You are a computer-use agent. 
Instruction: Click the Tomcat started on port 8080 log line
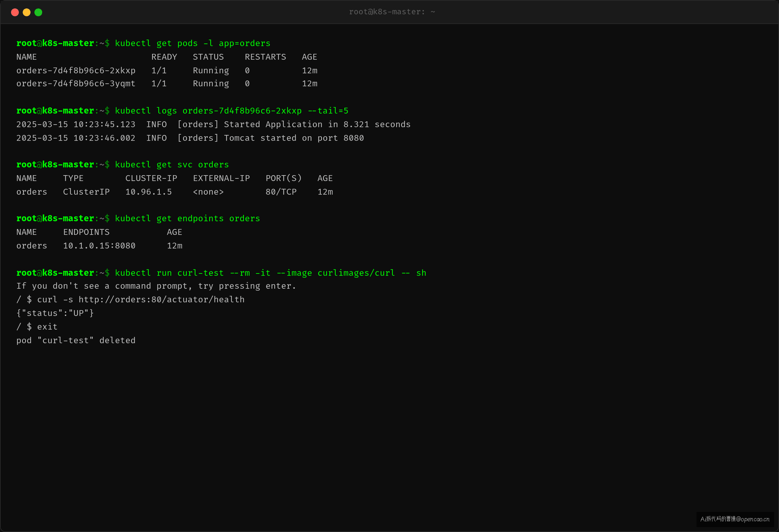(x=190, y=138)
